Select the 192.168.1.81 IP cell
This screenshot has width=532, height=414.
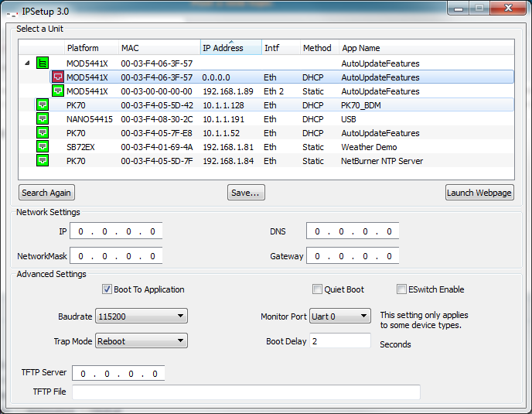(228, 147)
